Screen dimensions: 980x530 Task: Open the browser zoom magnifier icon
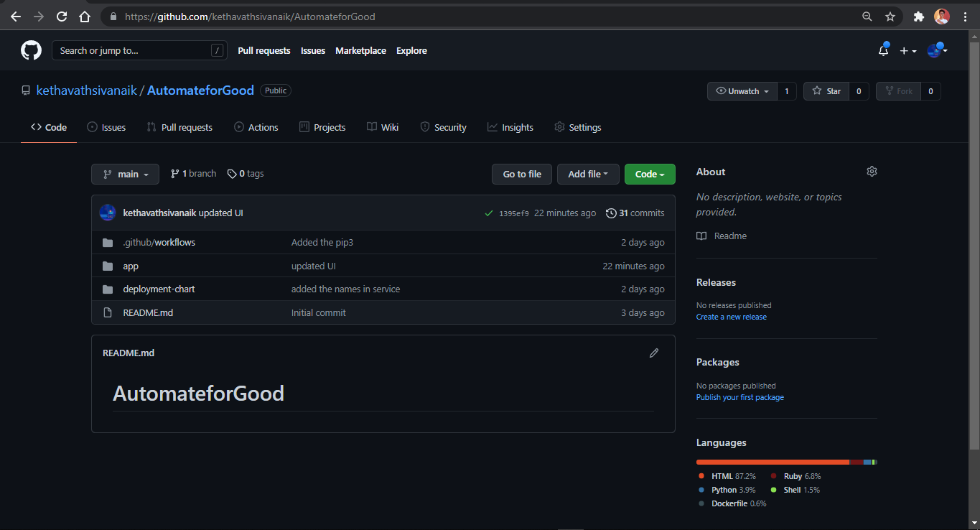[x=867, y=17]
